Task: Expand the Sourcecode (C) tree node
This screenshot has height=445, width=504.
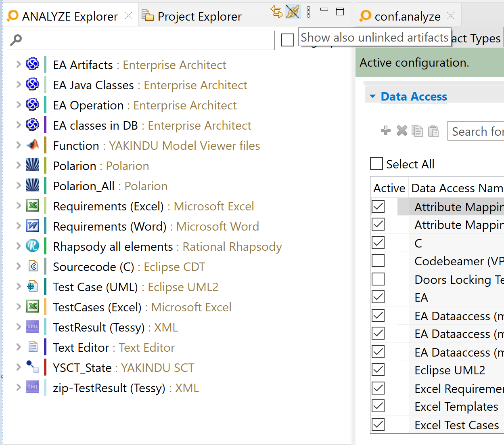Action: pyautogui.click(x=18, y=266)
